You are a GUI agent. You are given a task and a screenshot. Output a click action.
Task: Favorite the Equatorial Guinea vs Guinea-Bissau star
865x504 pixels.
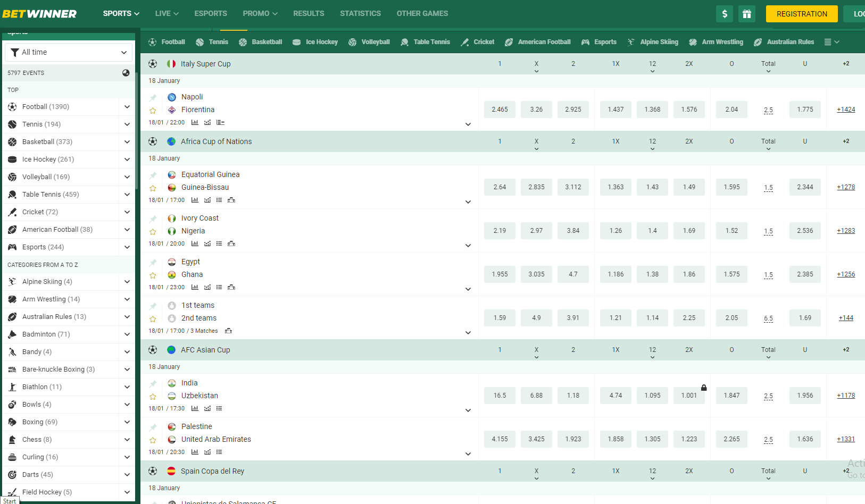tap(153, 188)
